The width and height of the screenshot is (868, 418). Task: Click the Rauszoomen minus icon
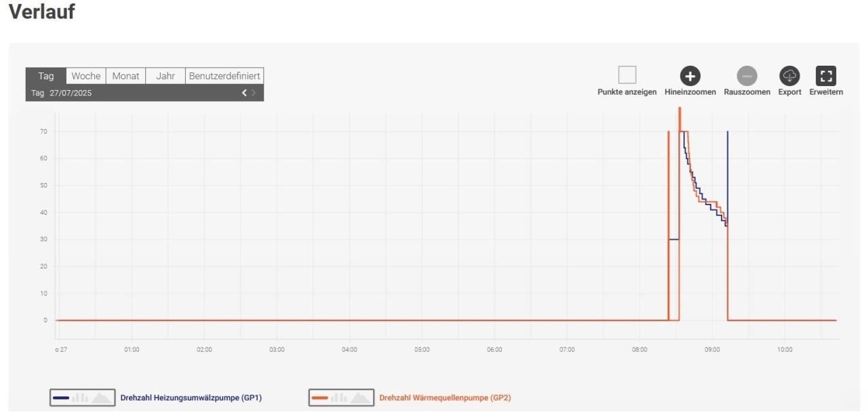click(x=747, y=76)
